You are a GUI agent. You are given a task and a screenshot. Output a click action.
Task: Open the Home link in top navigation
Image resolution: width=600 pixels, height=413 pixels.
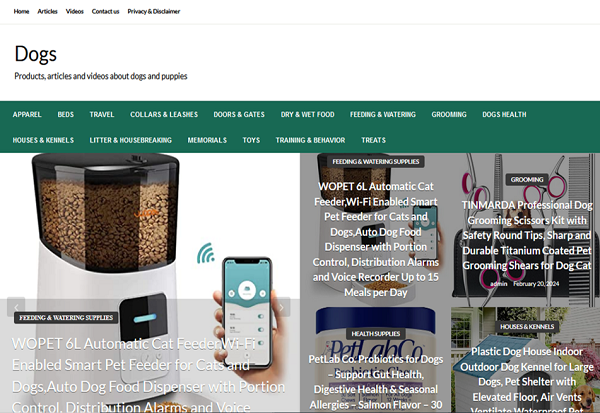(x=21, y=11)
